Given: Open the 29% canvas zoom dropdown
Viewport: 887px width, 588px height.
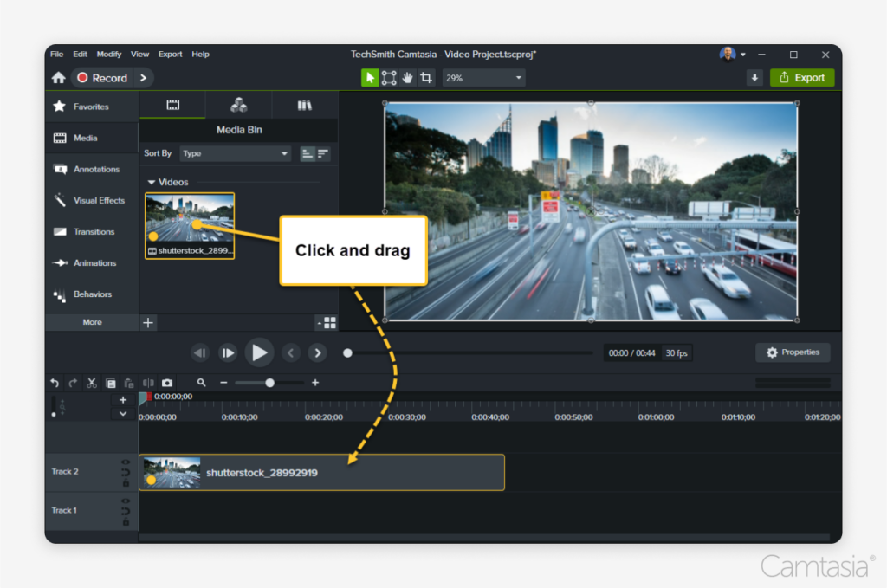Looking at the screenshot, I should coord(482,77).
